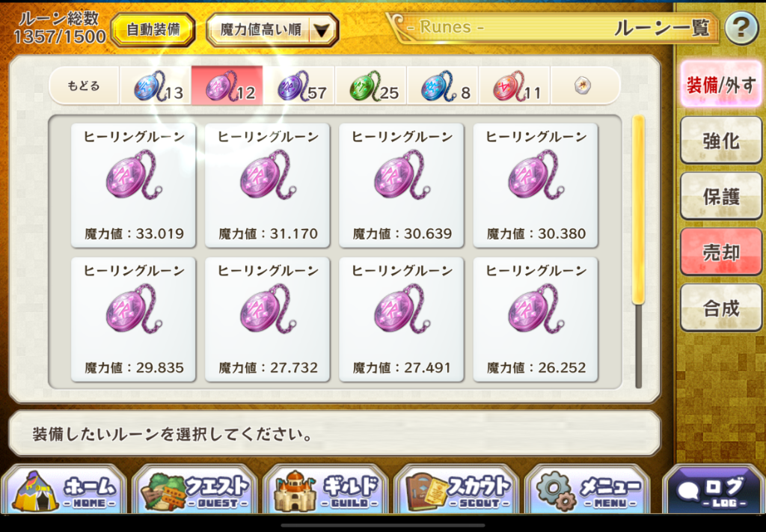Open the クエスト quest menu
766x532 pixels.
195,489
